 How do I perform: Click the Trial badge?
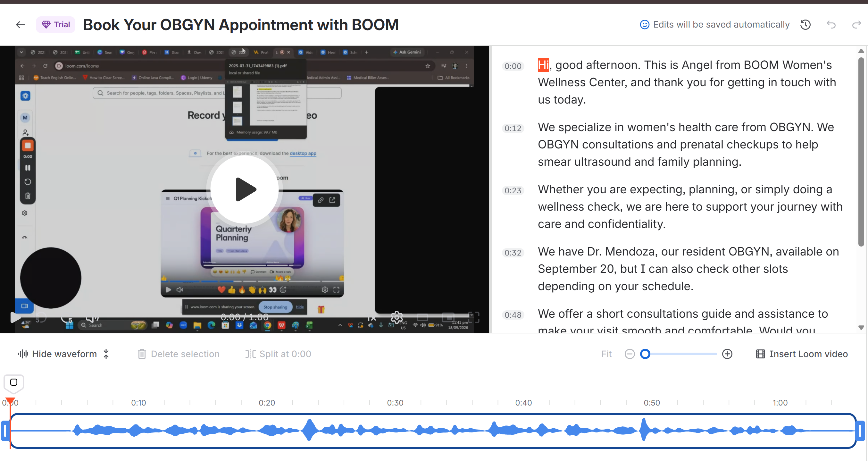click(x=55, y=25)
